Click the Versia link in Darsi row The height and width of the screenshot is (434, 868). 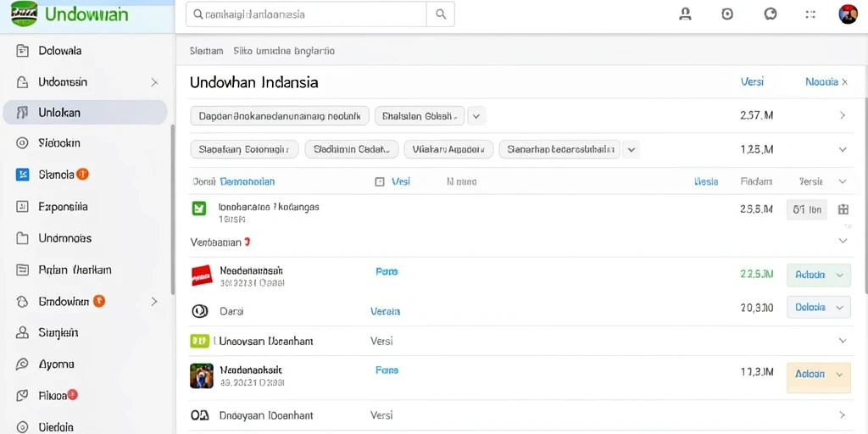click(x=386, y=312)
